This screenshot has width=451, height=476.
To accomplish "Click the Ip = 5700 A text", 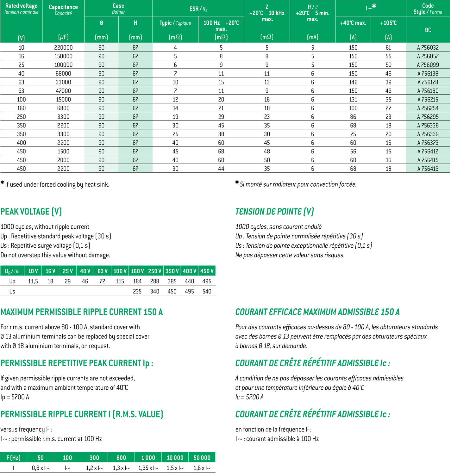I will (x=15, y=397).
